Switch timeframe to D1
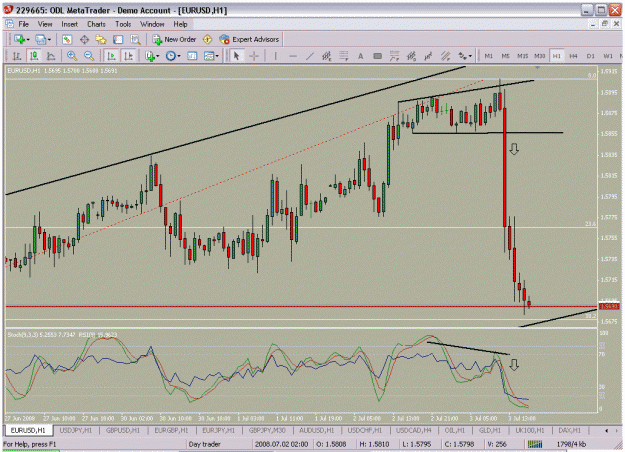 tap(591, 56)
